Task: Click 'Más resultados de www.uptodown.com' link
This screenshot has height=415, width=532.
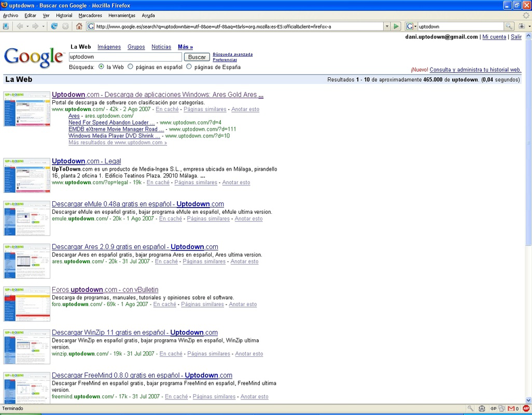Action: tap(117, 143)
